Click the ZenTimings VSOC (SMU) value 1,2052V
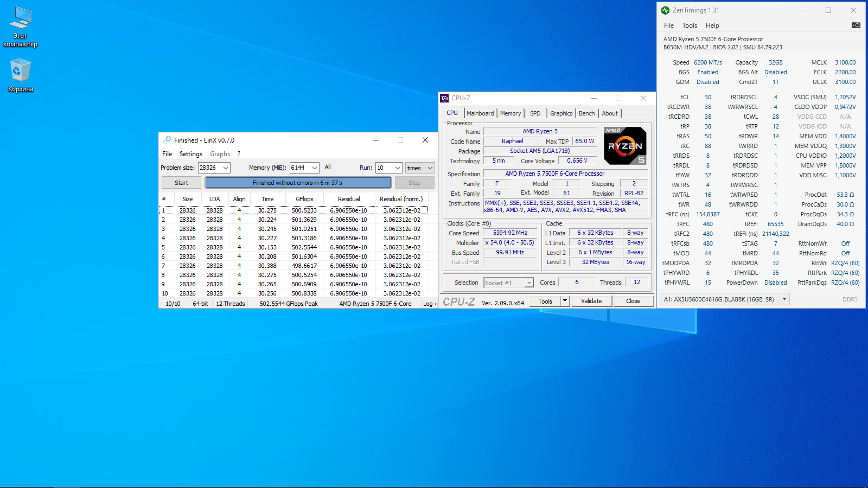The height and width of the screenshot is (488, 868). coord(845,97)
